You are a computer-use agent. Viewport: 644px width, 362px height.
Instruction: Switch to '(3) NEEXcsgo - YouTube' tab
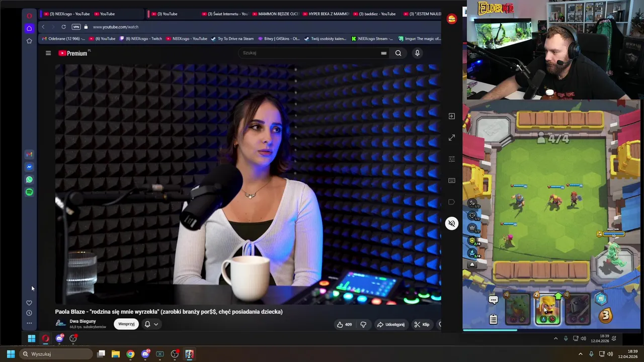click(x=65, y=14)
